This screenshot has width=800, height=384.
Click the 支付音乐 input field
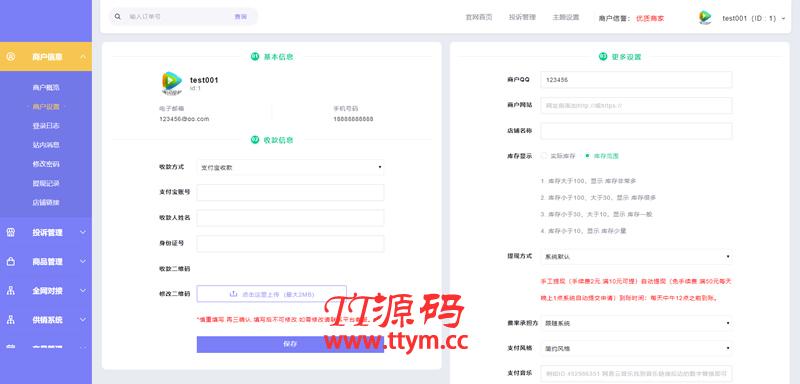click(636, 373)
